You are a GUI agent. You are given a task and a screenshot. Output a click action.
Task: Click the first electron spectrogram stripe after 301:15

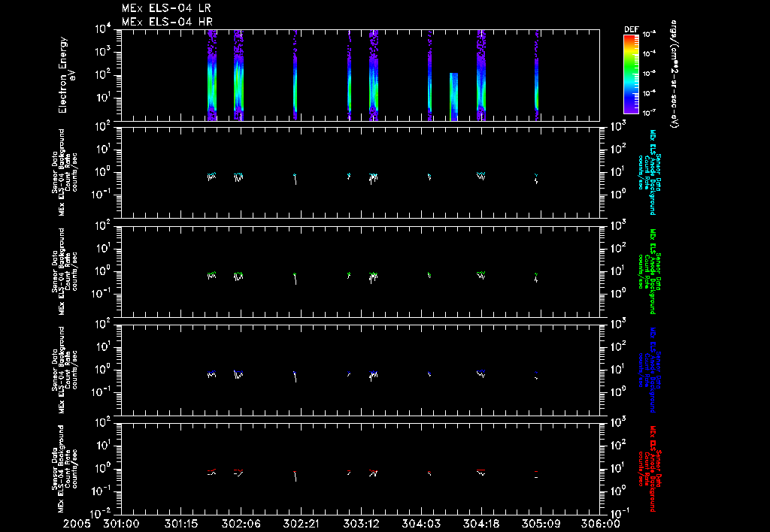[x=211, y=75]
